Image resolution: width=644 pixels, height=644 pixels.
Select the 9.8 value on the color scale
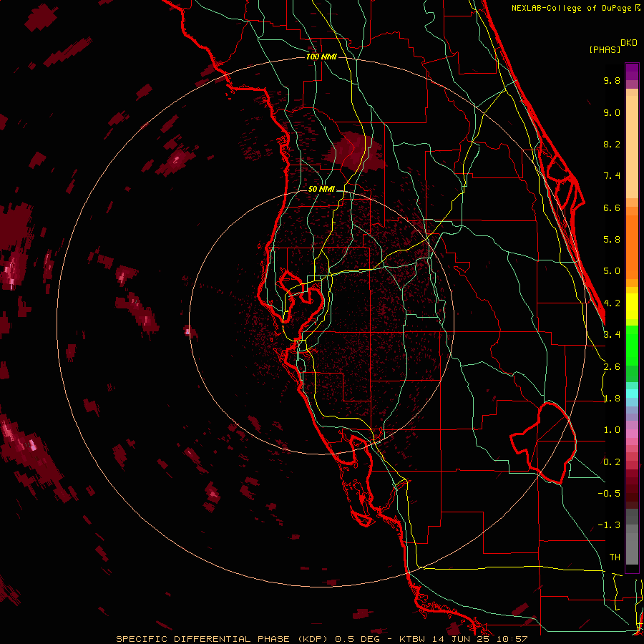click(x=612, y=80)
